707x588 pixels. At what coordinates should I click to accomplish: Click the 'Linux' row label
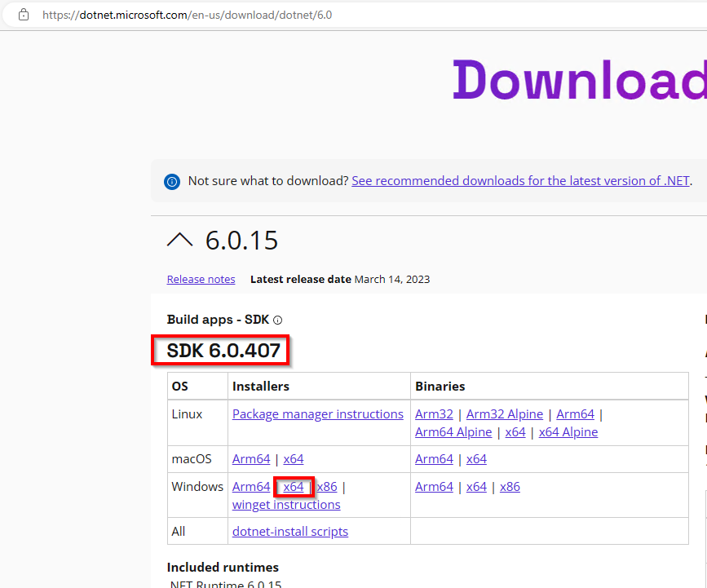coord(187,414)
